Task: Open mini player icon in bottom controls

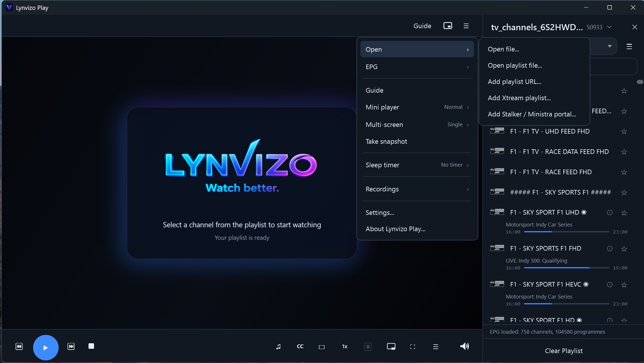Action: click(x=391, y=346)
